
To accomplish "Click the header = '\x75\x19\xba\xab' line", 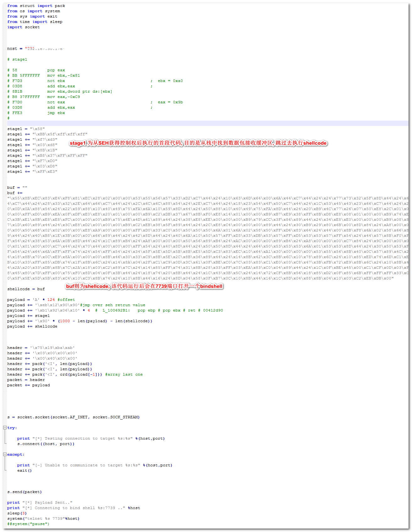I will pos(41,348).
